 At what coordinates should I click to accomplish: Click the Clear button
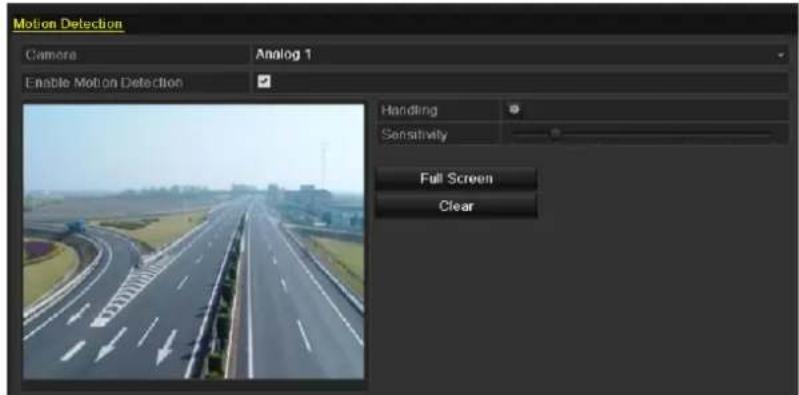pyautogui.click(x=456, y=206)
